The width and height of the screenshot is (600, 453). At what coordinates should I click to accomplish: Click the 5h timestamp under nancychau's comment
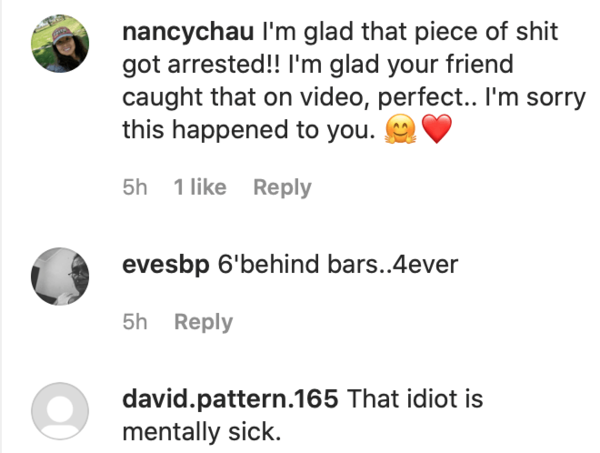point(134,187)
